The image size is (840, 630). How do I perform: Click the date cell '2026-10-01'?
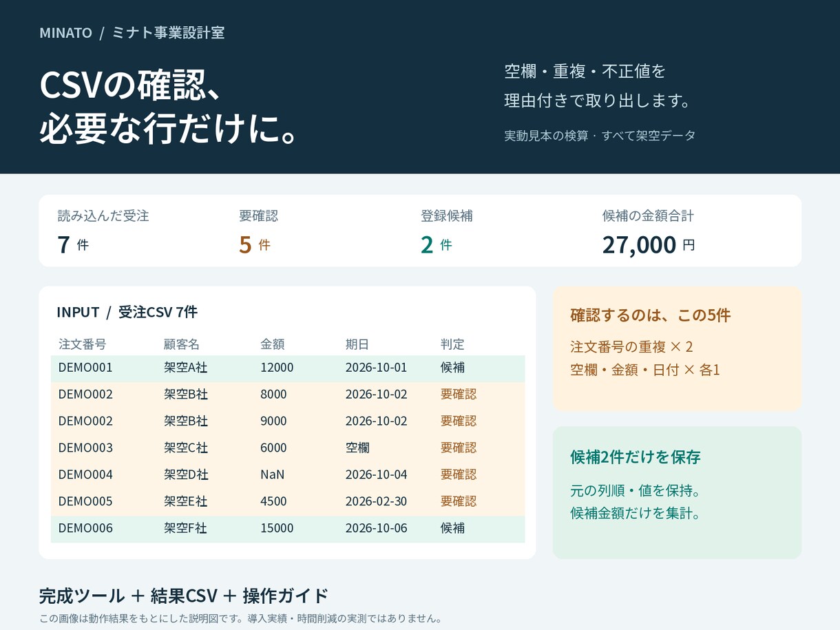[x=377, y=368]
